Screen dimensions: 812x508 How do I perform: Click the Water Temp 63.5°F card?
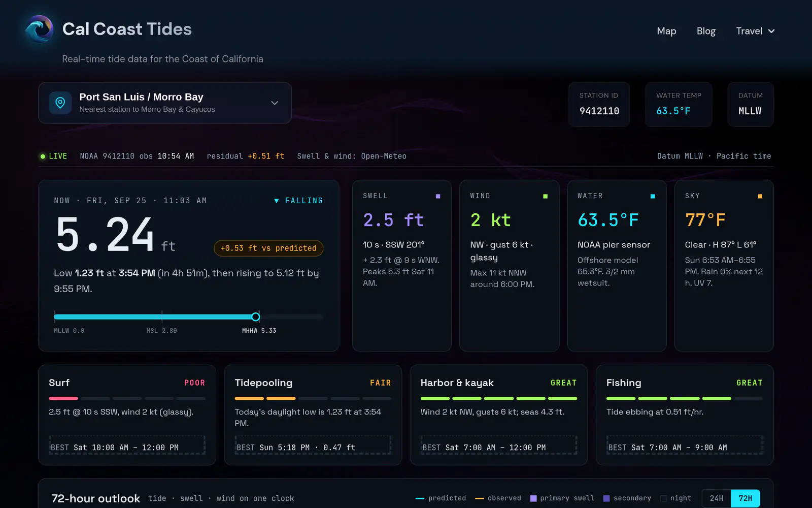pyautogui.click(x=679, y=104)
